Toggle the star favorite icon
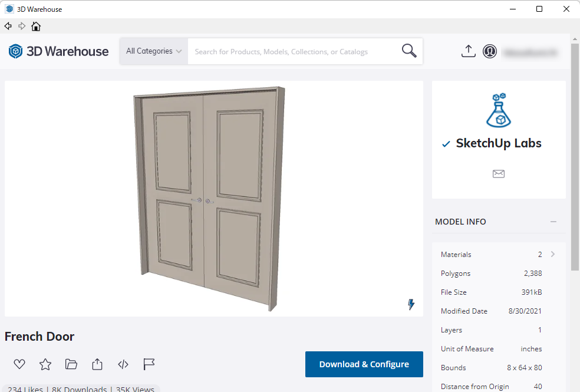This screenshot has width=580, height=392. click(45, 364)
